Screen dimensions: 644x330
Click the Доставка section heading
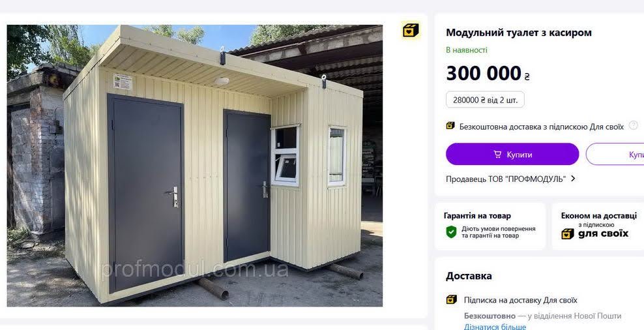pos(469,276)
